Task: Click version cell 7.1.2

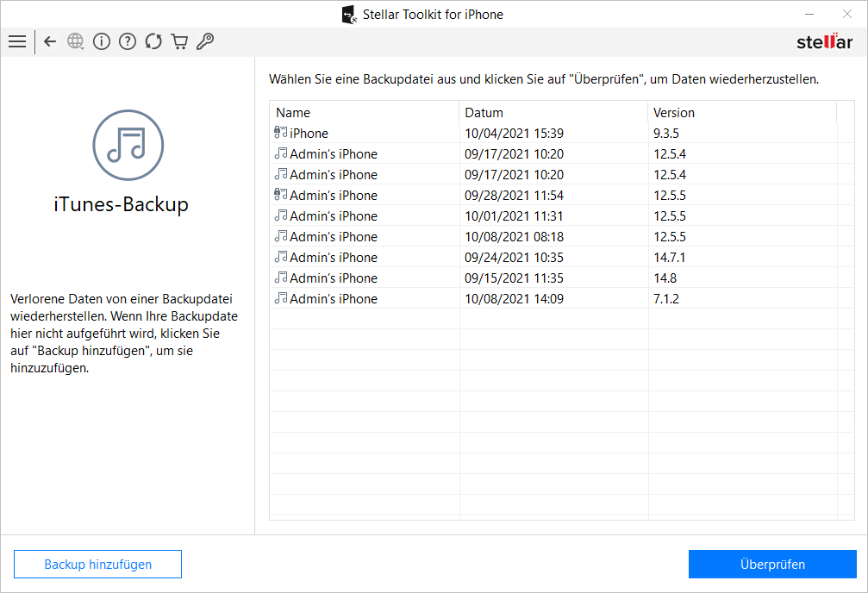Action: pos(666,299)
